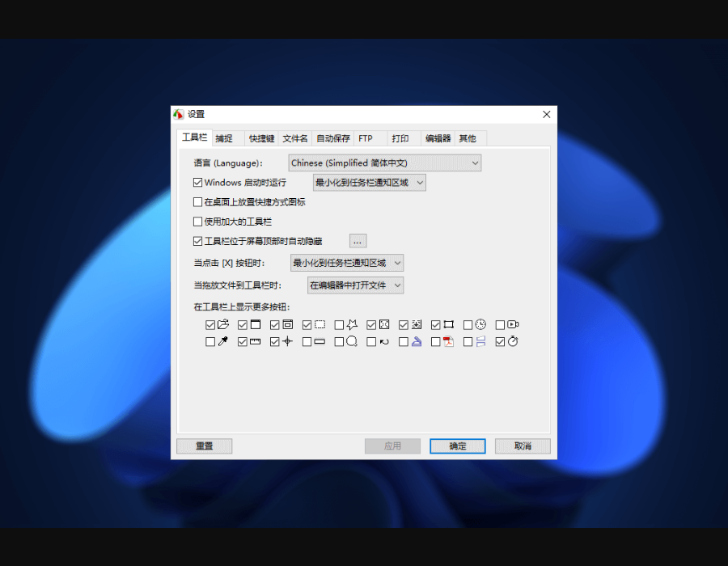This screenshot has height=566, width=728.
Task: Enable 使用加大的工具栏 checkbox
Action: click(198, 222)
